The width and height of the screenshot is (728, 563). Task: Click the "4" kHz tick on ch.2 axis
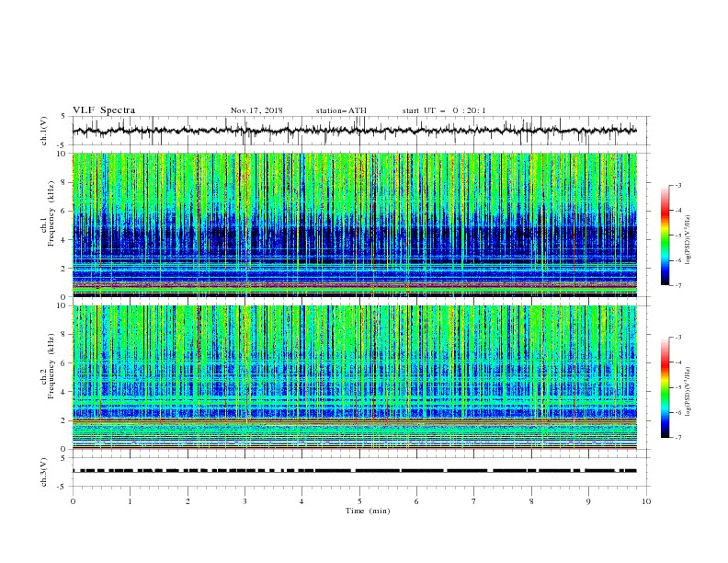(x=64, y=392)
